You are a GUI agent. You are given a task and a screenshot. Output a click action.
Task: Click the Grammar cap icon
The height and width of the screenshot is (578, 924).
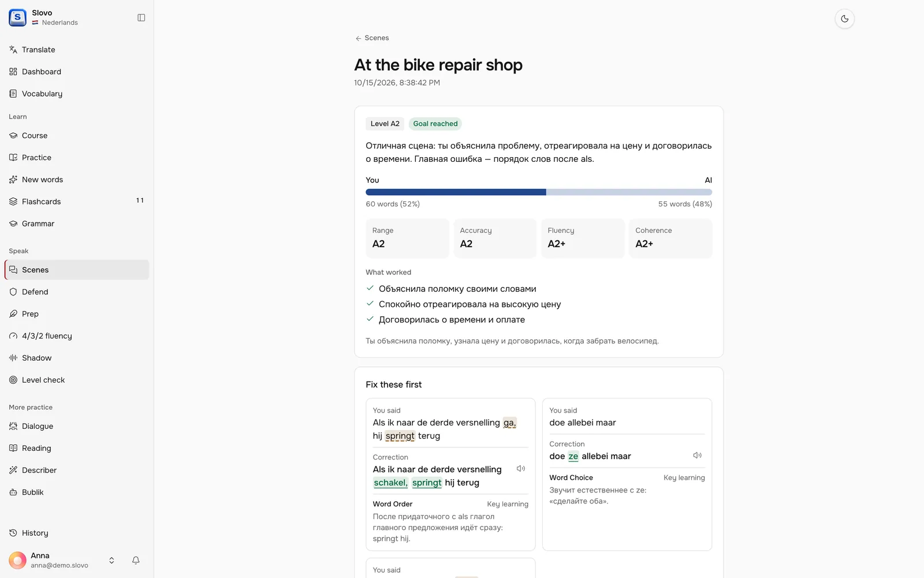pyautogui.click(x=13, y=223)
